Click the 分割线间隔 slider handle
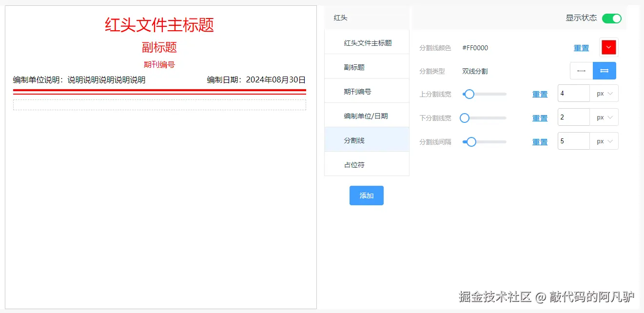This screenshot has width=644, height=313. point(471,142)
